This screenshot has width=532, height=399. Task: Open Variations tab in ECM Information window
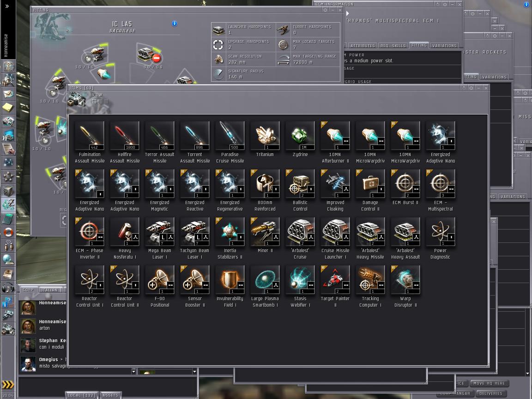coord(444,45)
